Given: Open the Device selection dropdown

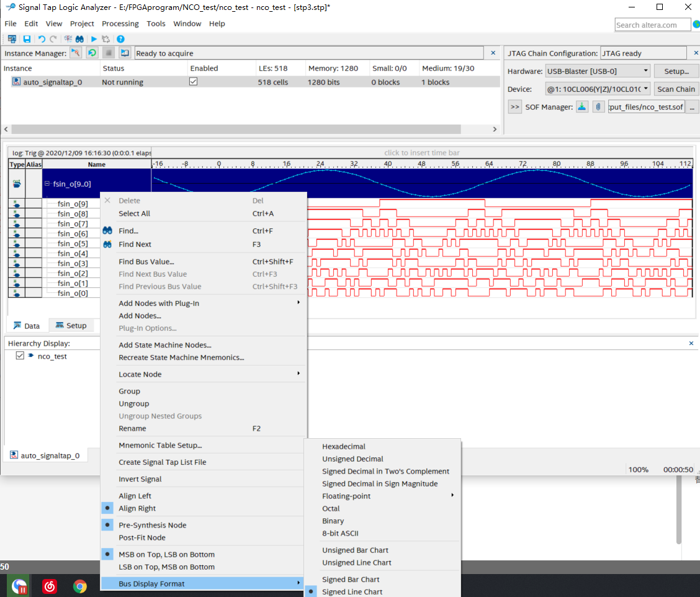Looking at the screenshot, I should [598, 89].
